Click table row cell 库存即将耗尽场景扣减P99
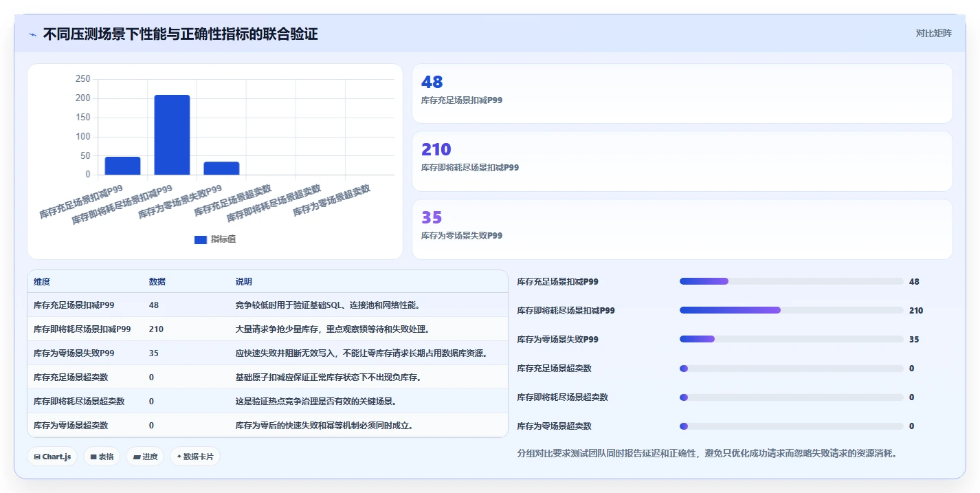Image resolution: width=980 pixels, height=493 pixels. (x=82, y=329)
